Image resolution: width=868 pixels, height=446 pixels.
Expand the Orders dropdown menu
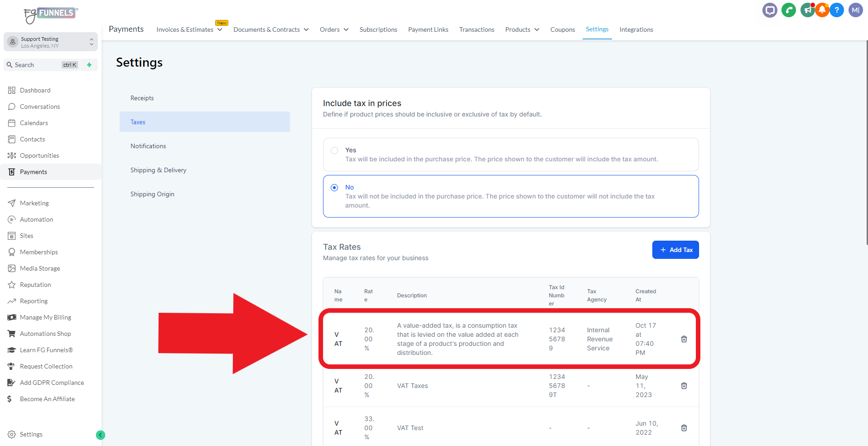point(334,29)
